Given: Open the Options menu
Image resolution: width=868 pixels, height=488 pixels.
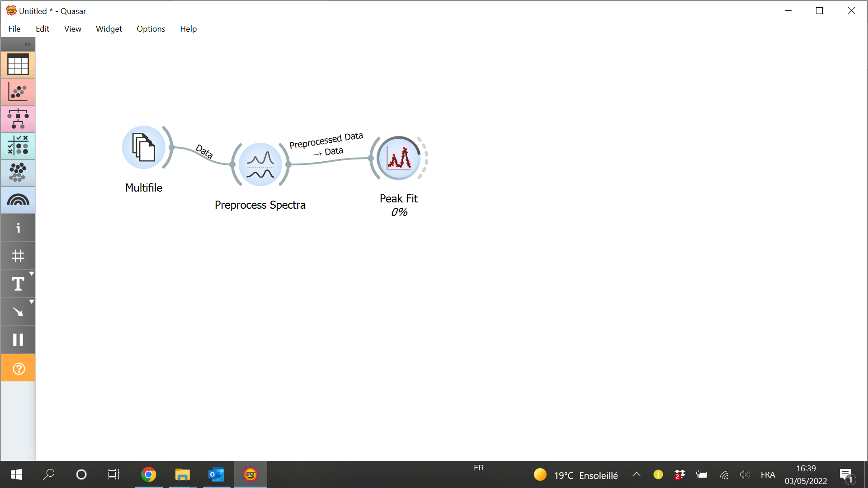Looking at the screenshot, I should click(151, 28).
